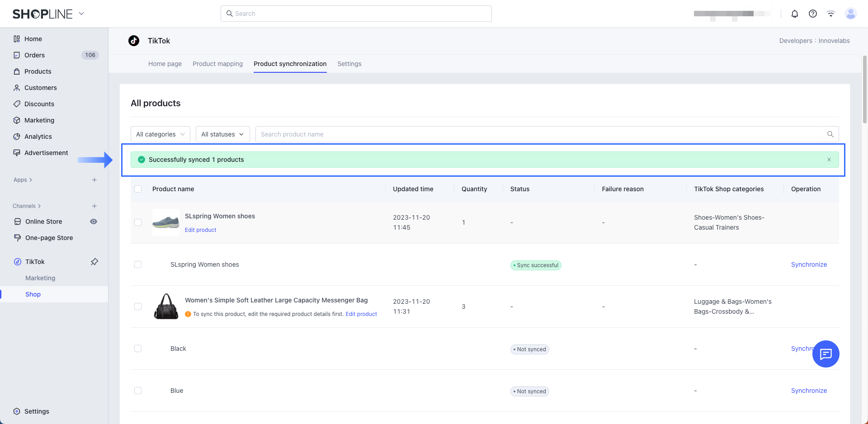This screenshot has height=424, width=868.
Task: Click the user avatar icon
Action: [x=850, y=14]
